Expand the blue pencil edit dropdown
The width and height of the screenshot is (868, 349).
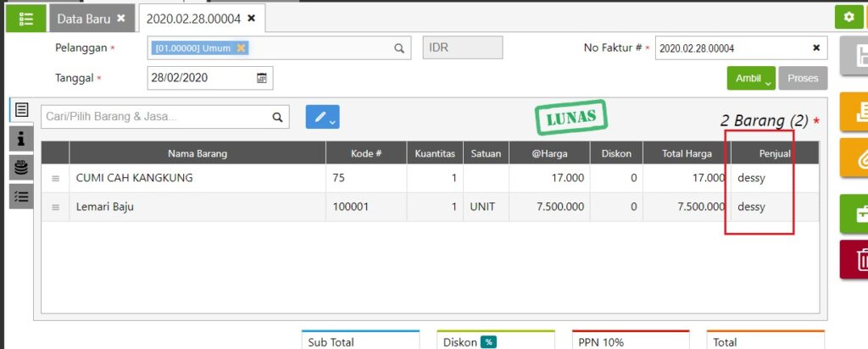point(322,117)
